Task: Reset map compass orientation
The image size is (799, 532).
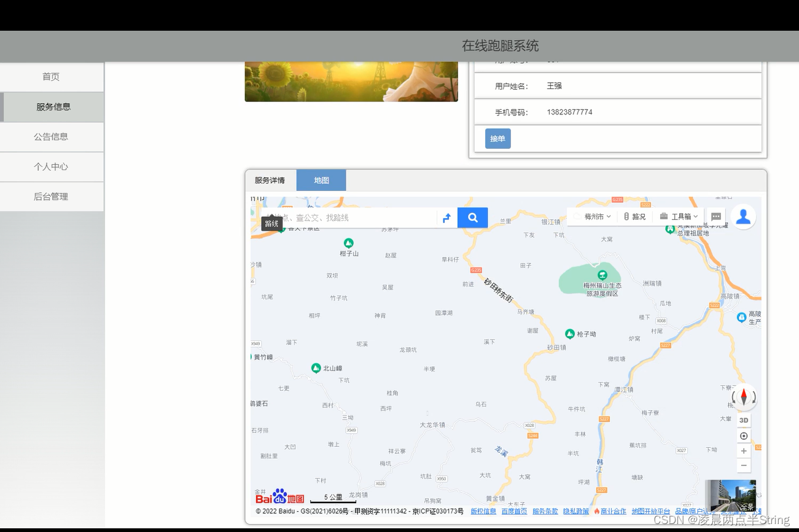Action: (x=744, y=397)
